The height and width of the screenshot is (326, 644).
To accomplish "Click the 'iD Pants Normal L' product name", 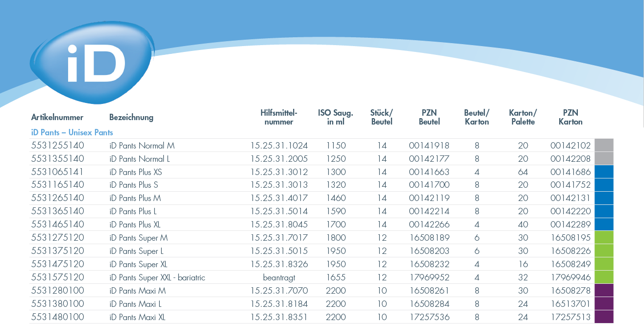I will coord(140,159).
